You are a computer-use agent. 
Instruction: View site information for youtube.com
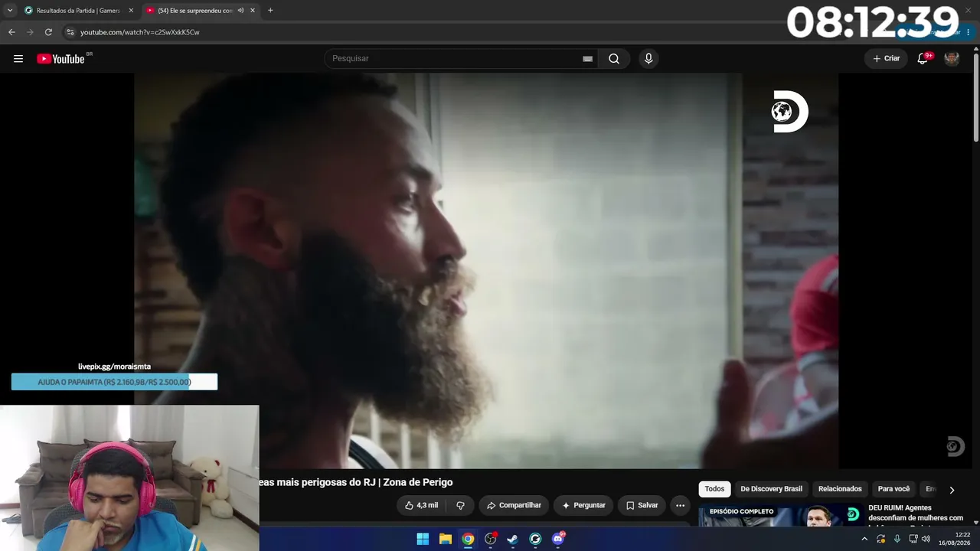(x=70, y=32)
